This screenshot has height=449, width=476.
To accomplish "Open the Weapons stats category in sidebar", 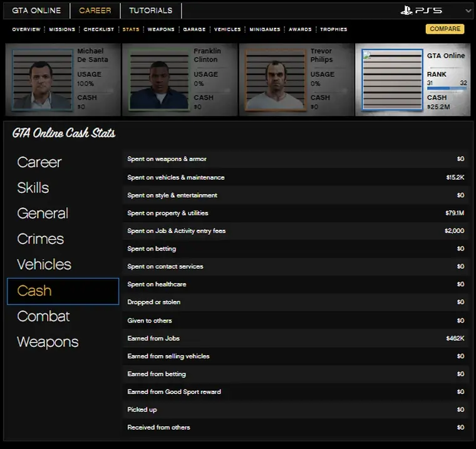I will click(x=48, y=342).
